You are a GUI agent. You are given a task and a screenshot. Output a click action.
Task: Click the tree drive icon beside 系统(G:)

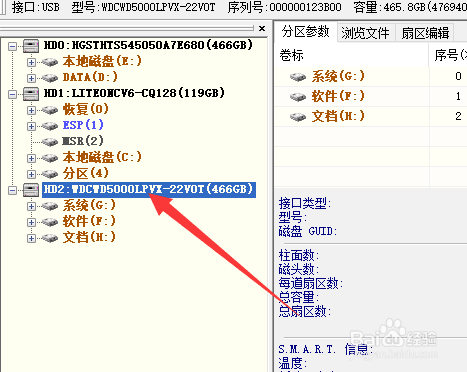50,206
